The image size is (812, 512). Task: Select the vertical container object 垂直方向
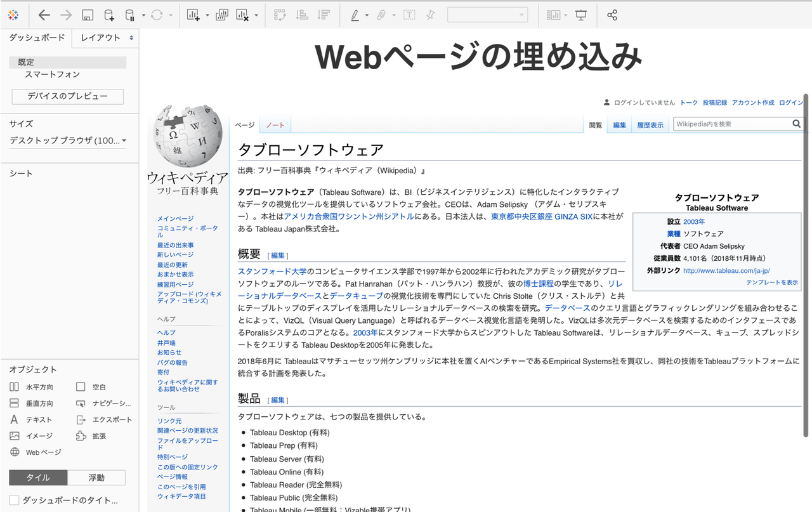tap(32, 403)
